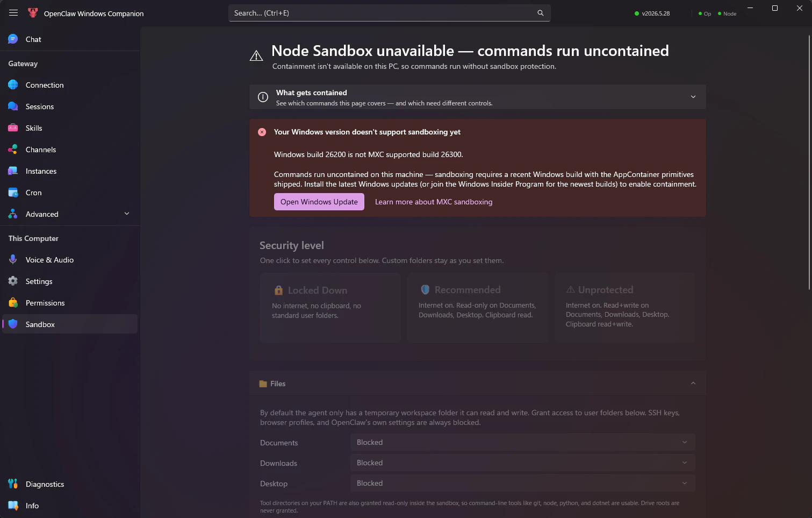Click the Op status indicator
Viewport: 812px width, 518px height.
[705, 13]
